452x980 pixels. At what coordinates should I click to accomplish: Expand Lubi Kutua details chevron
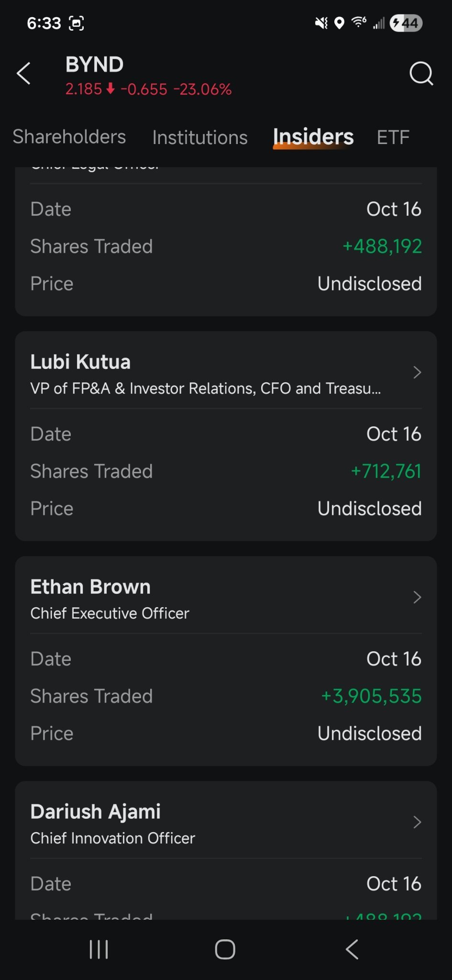coord(417,372)
